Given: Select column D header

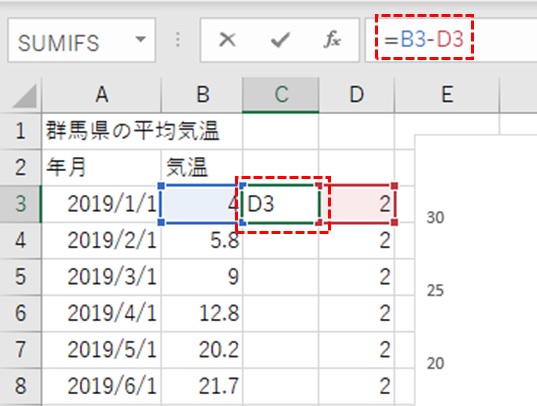Looking at the screenshot, I should pos(357,95).
